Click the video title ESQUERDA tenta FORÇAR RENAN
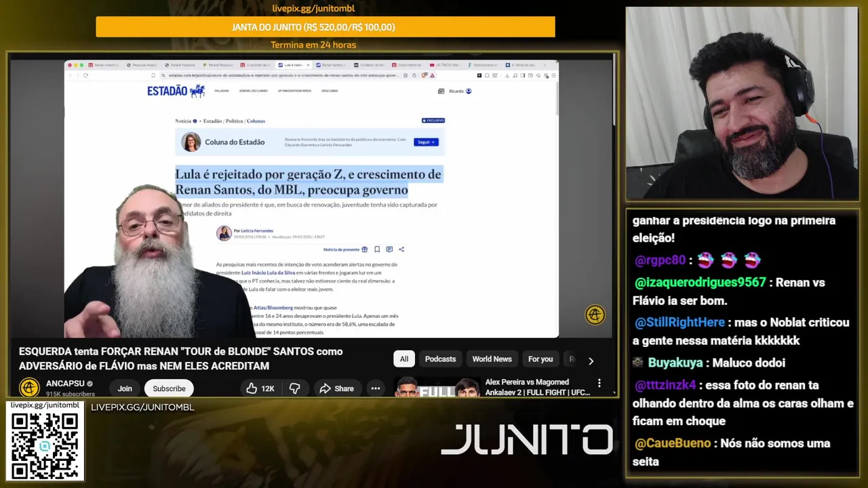The height and width of the screenshot is (488, 868). coord(181,359)
